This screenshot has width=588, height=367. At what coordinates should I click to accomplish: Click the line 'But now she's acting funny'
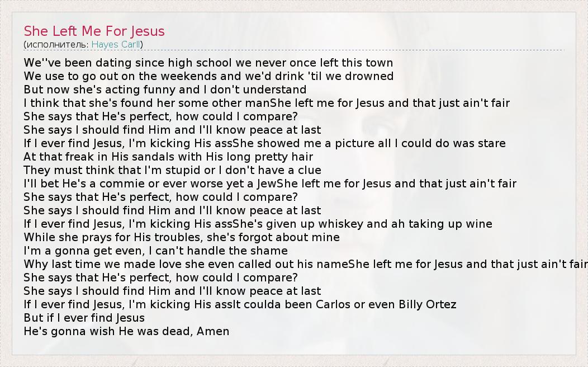165,90
